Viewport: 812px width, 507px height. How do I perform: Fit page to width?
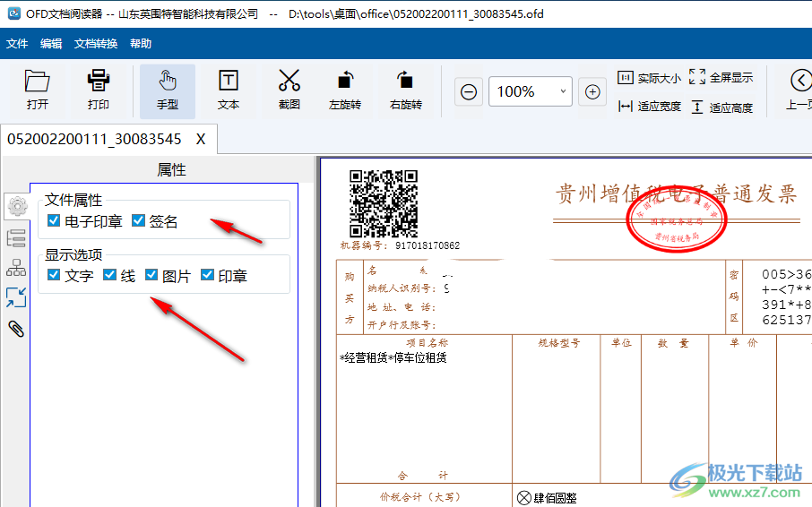tap(650, 107)
